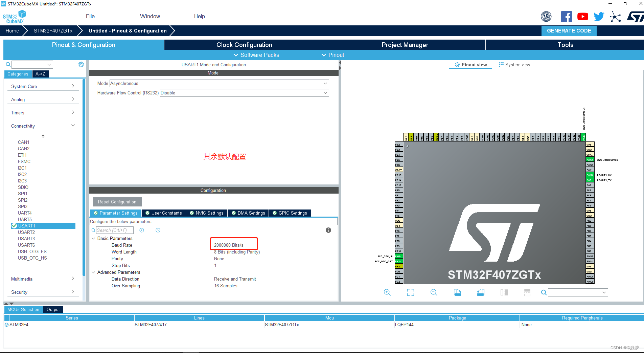Open the DMA Settings tab

(x=248, y=213)
